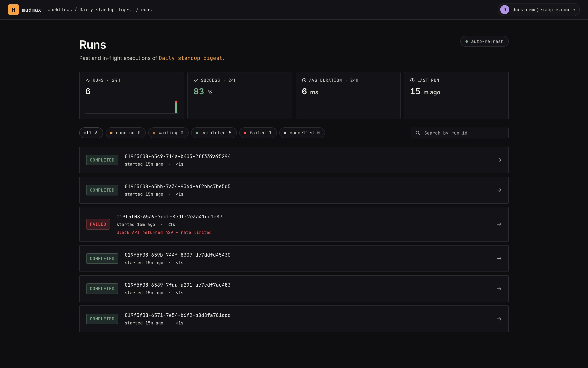Open arrow for run ending de7ddfd45430
This screenshot has width=588, height=368.
click(x=499, y=258)
